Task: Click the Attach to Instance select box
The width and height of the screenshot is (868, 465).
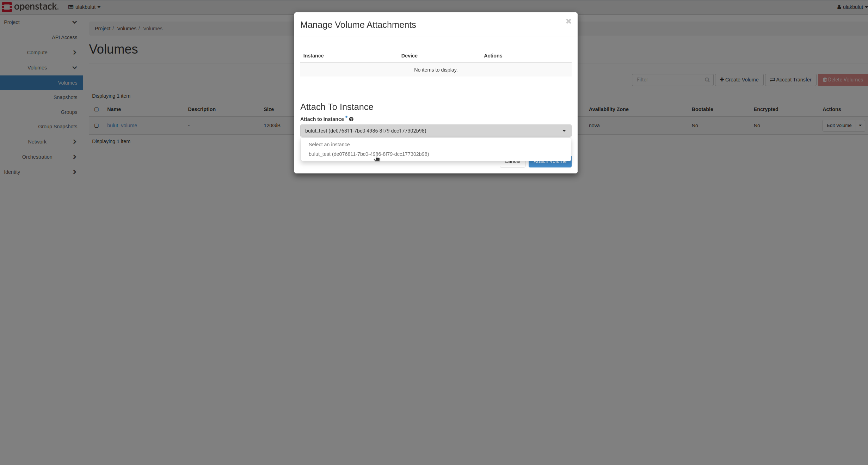Action: point(436,131)
